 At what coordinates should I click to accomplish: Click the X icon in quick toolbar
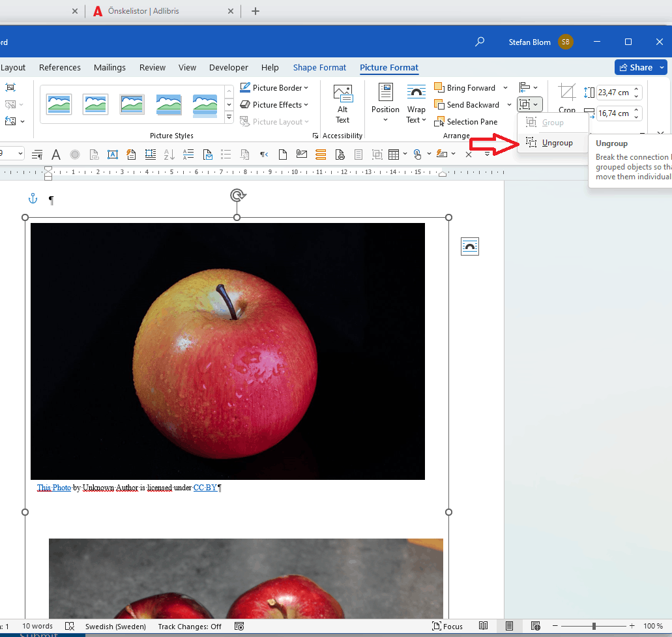click(469, 155)
